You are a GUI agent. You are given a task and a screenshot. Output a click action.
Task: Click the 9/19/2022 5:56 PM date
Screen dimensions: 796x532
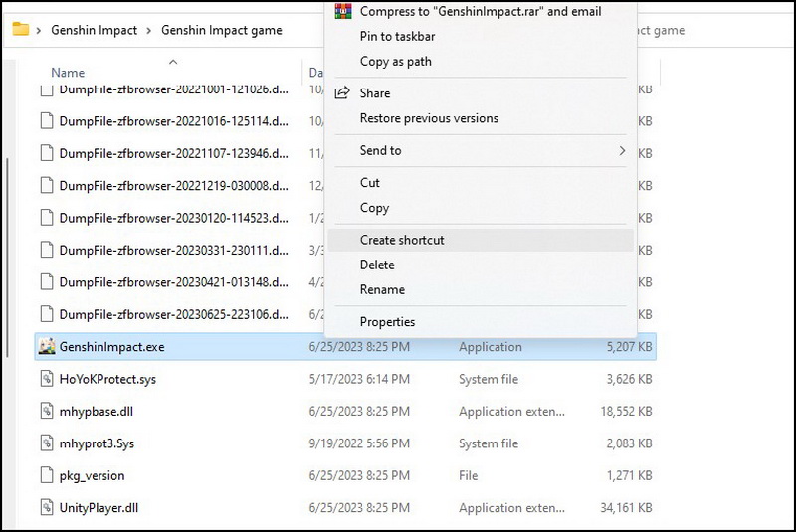(x=359, y=443)
